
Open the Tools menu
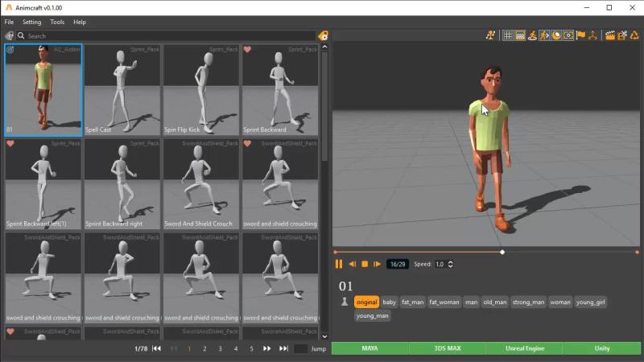click(57, 23)
